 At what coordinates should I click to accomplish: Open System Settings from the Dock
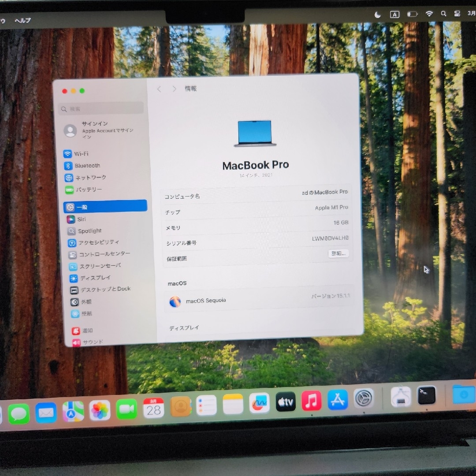tap(364, 398)
